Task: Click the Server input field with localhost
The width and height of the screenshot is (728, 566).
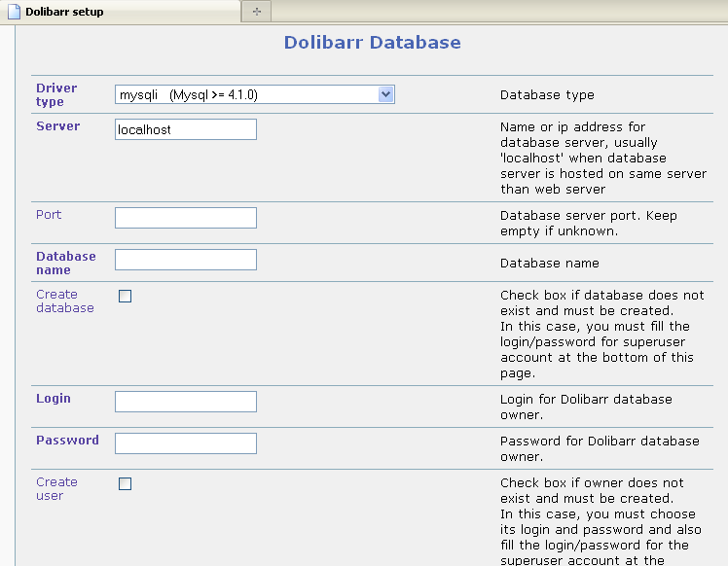Action: (186, 129)
